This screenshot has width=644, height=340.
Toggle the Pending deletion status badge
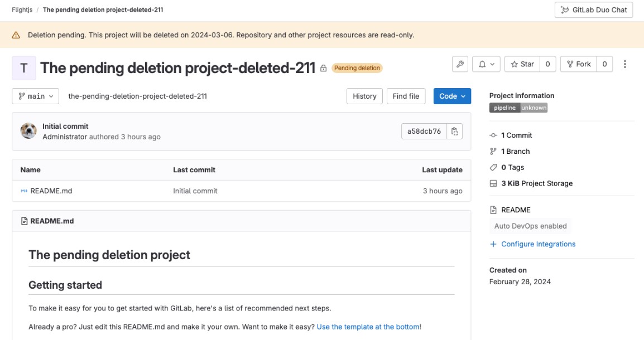click(x=357, y=67)
